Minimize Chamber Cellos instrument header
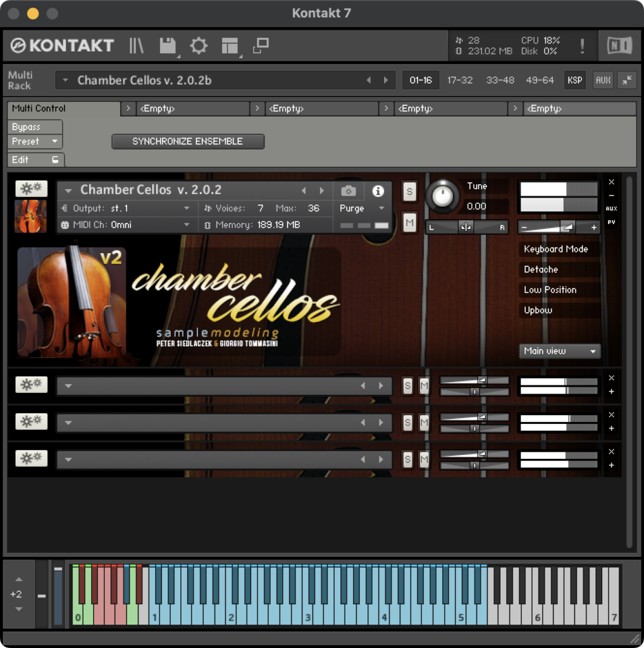The width and height of the screenshot is (644, 648). click(x=611, y=196)
